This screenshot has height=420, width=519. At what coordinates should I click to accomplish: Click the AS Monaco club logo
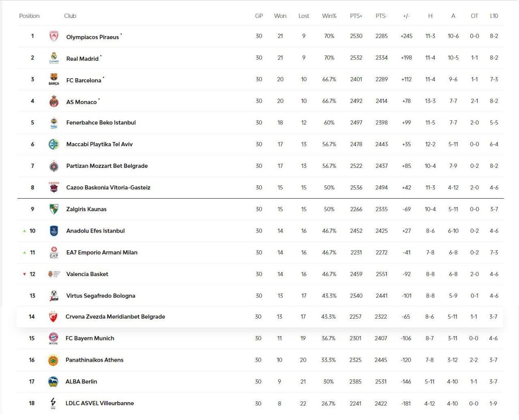(x=54, y=101)
